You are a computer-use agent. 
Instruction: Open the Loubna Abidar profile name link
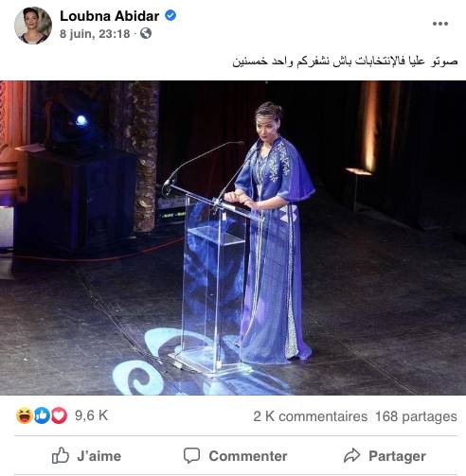click(x=109, y=16)
